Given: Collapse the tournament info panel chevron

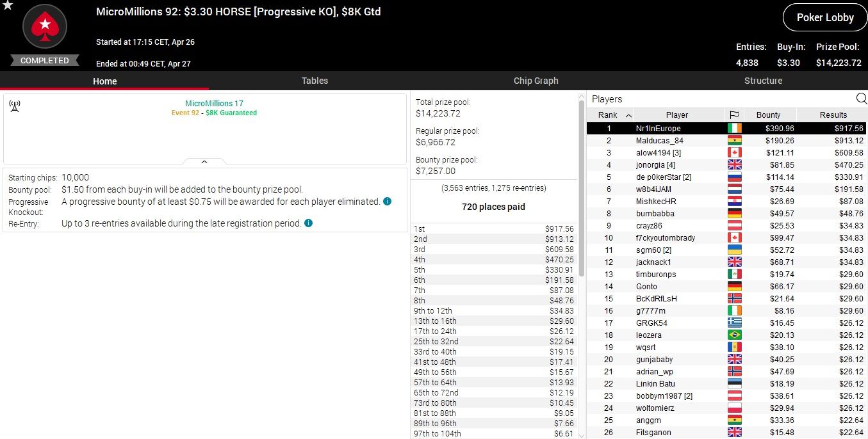Looking at the screenshot, I should point(204,162).
